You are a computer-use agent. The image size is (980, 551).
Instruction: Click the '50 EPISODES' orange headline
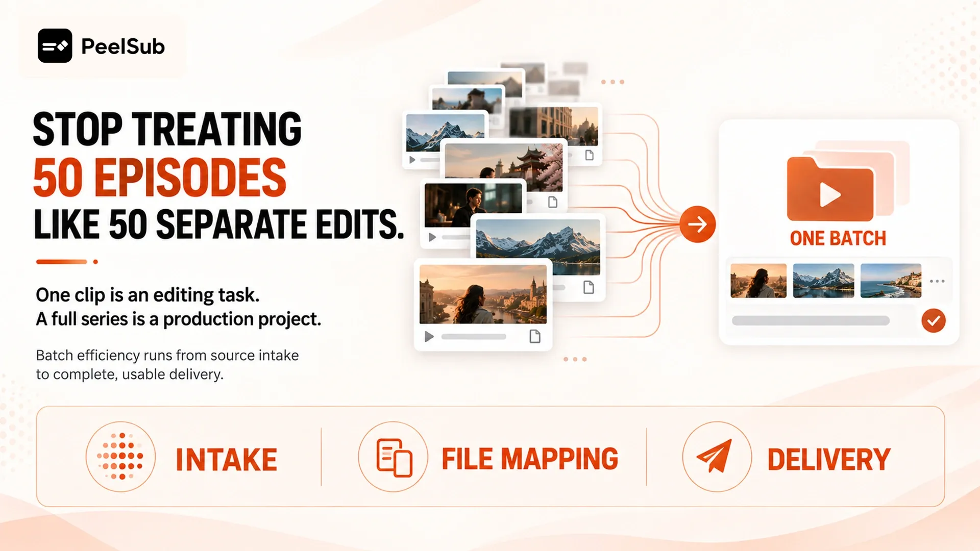coord(160,177)
